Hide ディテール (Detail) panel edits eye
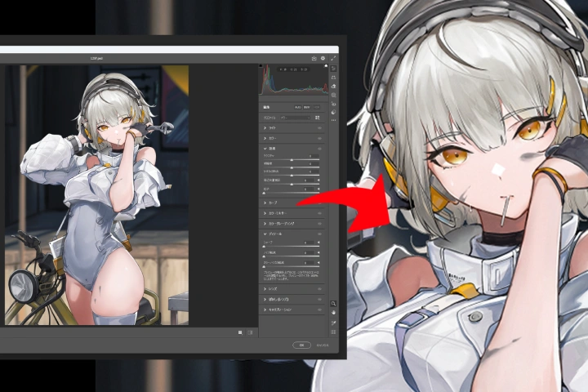The width and height of the screenshot is (588, 392). (319, 234)
